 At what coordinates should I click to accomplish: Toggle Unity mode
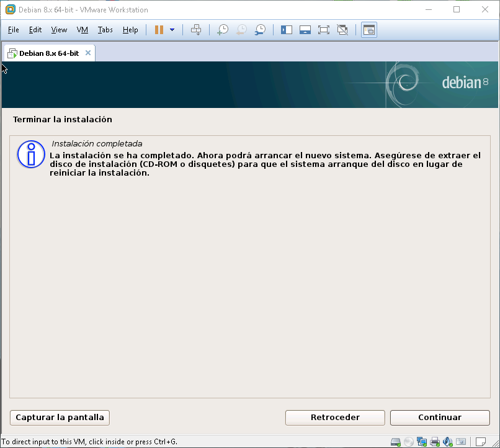(342, 30)
